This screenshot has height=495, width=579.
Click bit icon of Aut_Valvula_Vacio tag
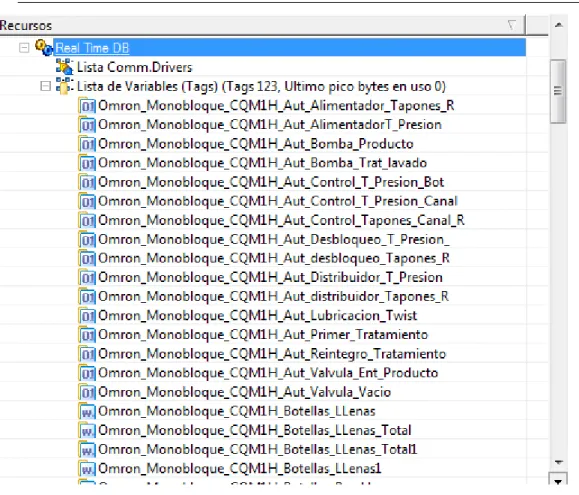coord(88,392)
